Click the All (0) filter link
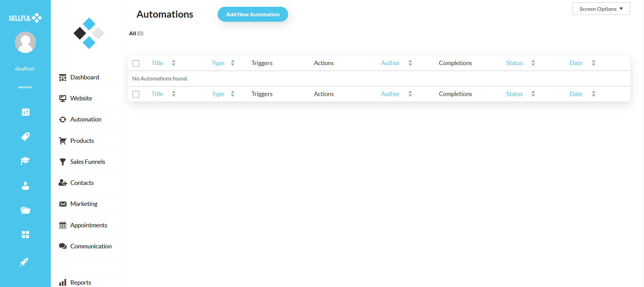This screenshot has height=287, width=644. (136, 33)
